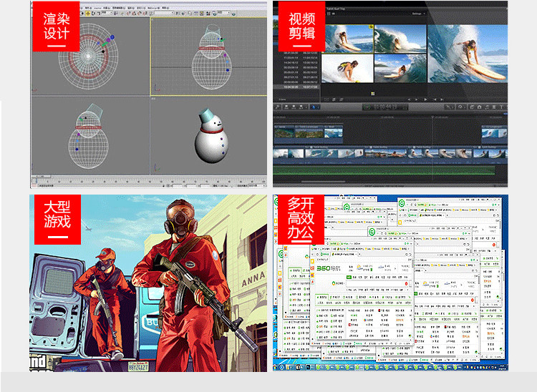Screen dimensions: 537x392
Task: Click the render teapot icon in 3ds Max toolbar
Action: 233,14
